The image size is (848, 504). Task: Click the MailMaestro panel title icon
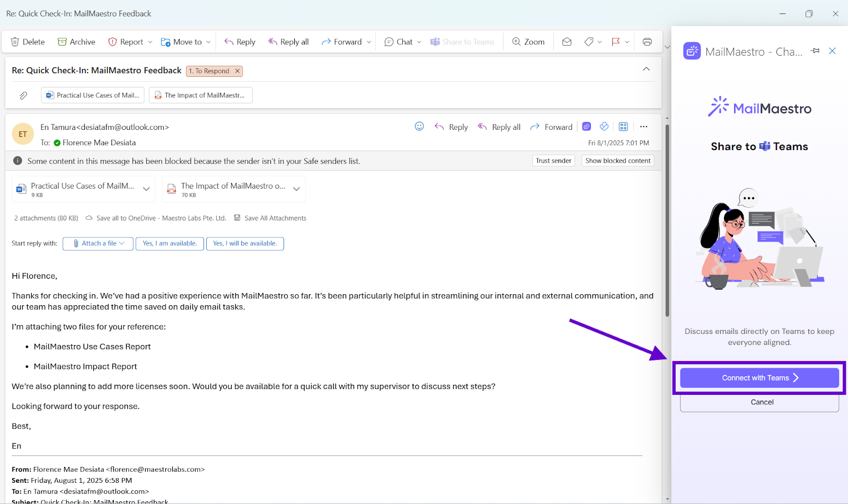[x=692, y=51]
